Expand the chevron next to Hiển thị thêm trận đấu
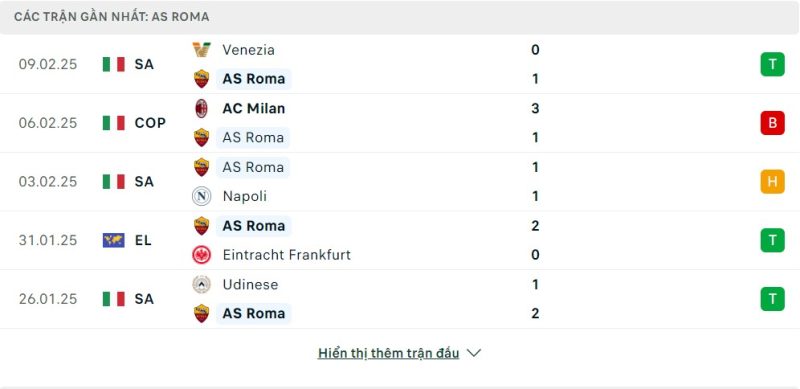This screenshot has height=389, width=800. 474,353
